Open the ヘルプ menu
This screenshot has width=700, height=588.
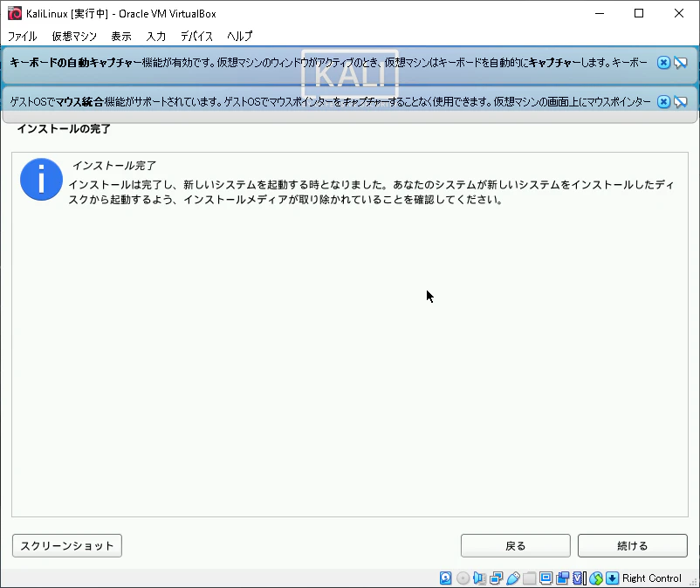tap(240, 36)
